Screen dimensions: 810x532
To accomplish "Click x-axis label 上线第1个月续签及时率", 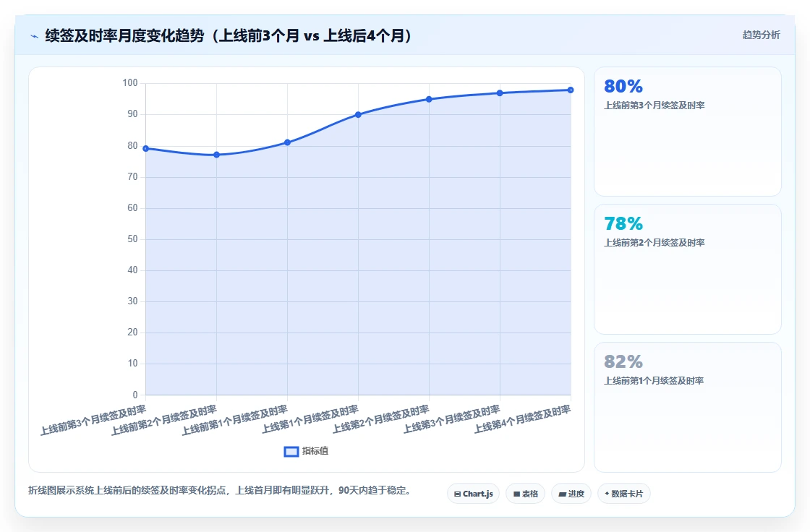I will point(310,419).
